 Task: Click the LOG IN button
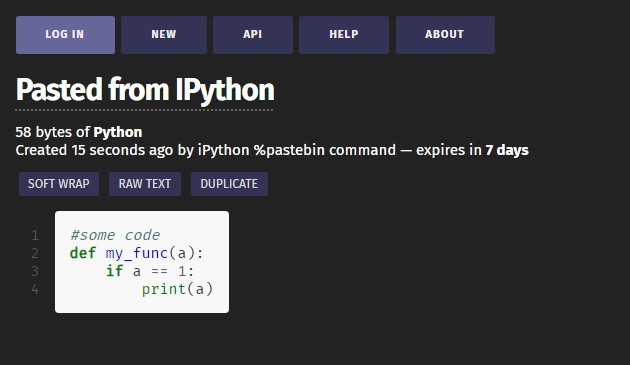tap(65, 35)
